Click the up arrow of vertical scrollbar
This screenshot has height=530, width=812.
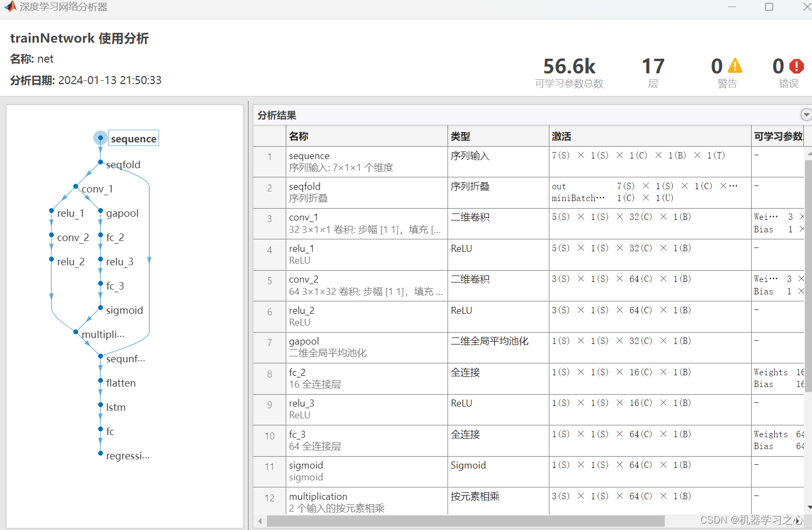click(x=808, y=154)
